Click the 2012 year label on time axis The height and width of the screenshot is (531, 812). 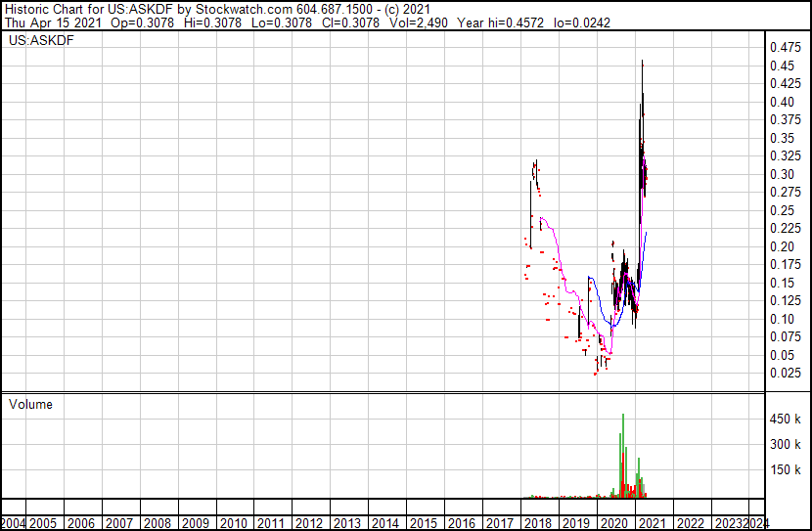click(309, 522)
